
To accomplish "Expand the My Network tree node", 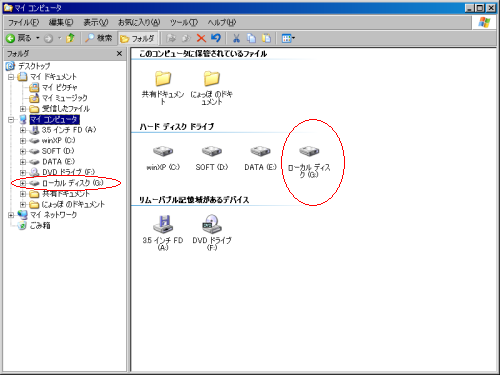I will [x=11, y=215].
